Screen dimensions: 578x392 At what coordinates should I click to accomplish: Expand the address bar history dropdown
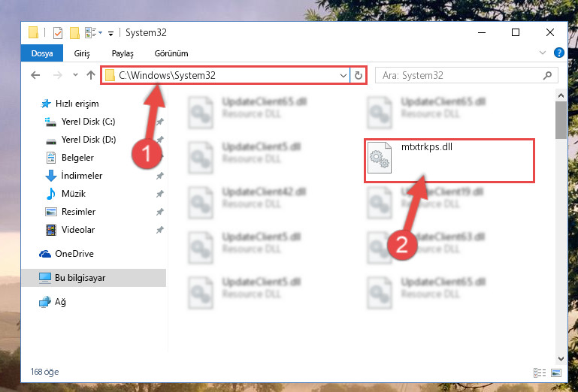coord(343,76)
